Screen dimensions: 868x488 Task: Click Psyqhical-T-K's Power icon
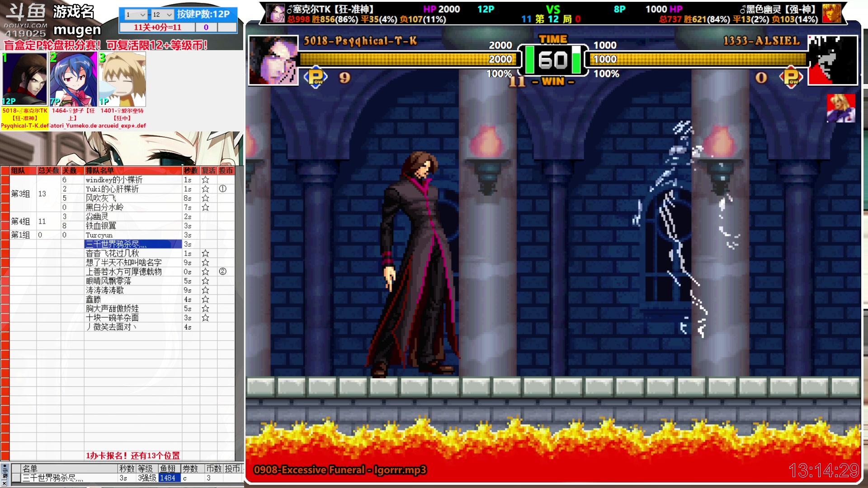coord(316,77)
